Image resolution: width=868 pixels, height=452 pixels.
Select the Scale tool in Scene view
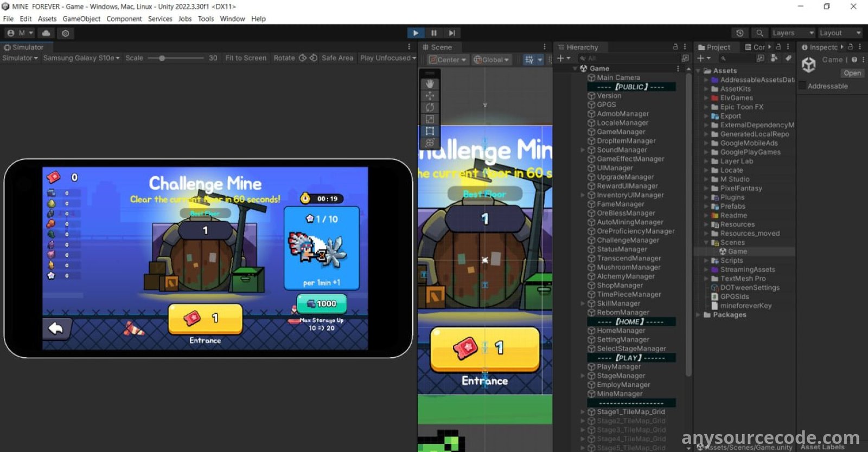(430, 119)
